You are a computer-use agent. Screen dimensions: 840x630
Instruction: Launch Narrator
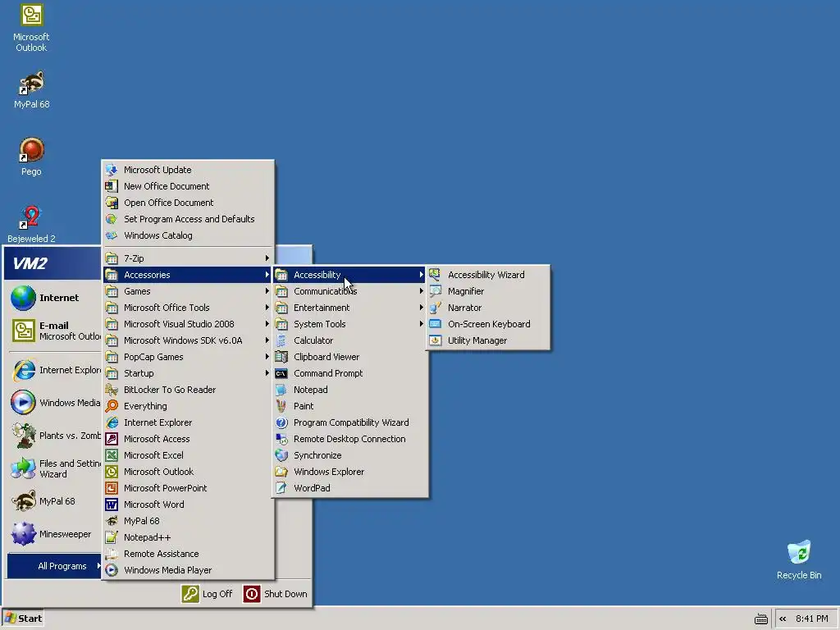click(x=488, y=308)
